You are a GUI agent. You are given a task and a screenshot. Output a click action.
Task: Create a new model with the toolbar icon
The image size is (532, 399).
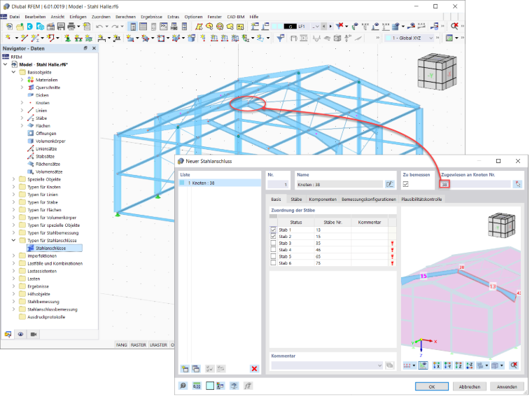coord(10,27)
